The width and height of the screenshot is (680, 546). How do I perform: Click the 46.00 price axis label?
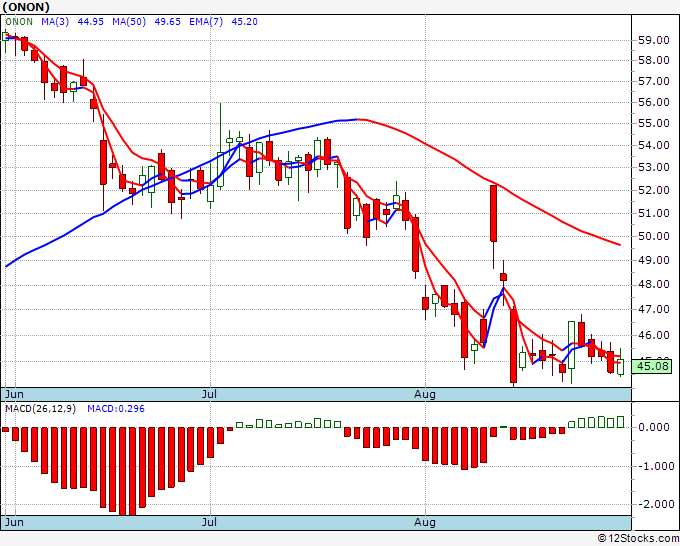(x=654, y=335)
